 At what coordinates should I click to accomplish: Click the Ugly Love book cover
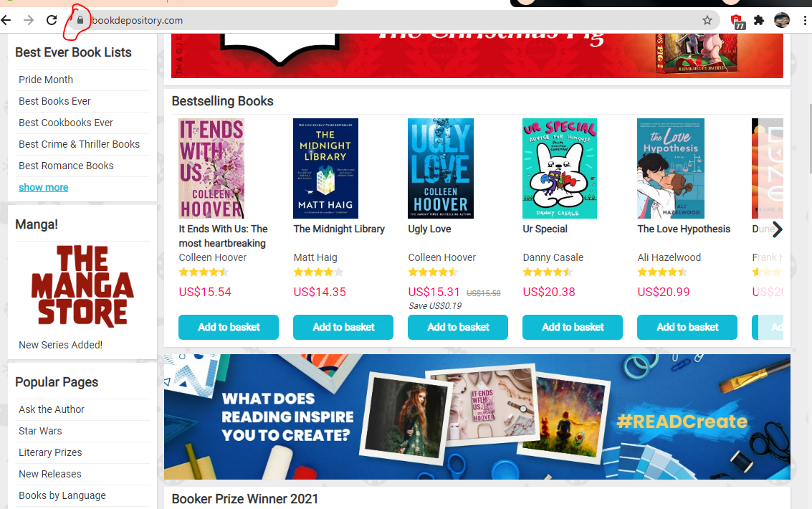click(441, 168)
